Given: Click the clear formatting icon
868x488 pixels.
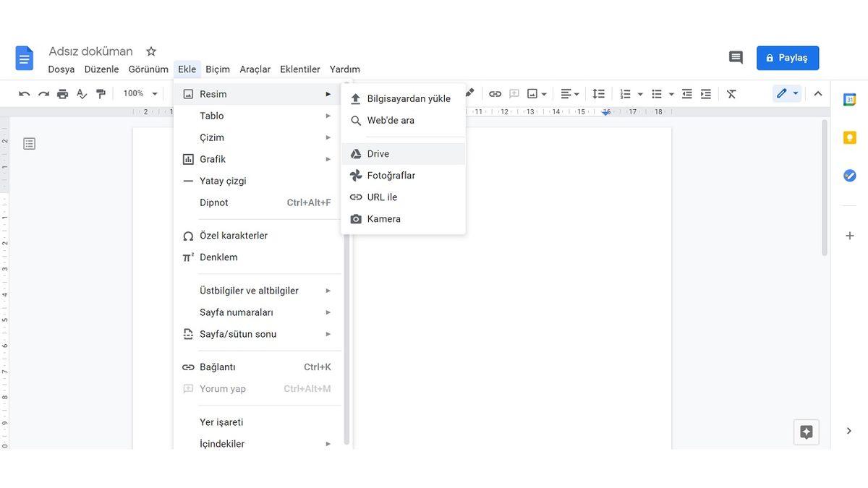Looking at the screenshot, I should [x=731, y=94].
